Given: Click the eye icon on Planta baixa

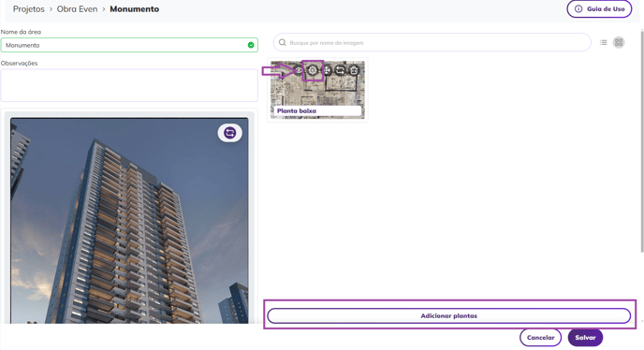Looking at the screenshot, I should 299,70.
